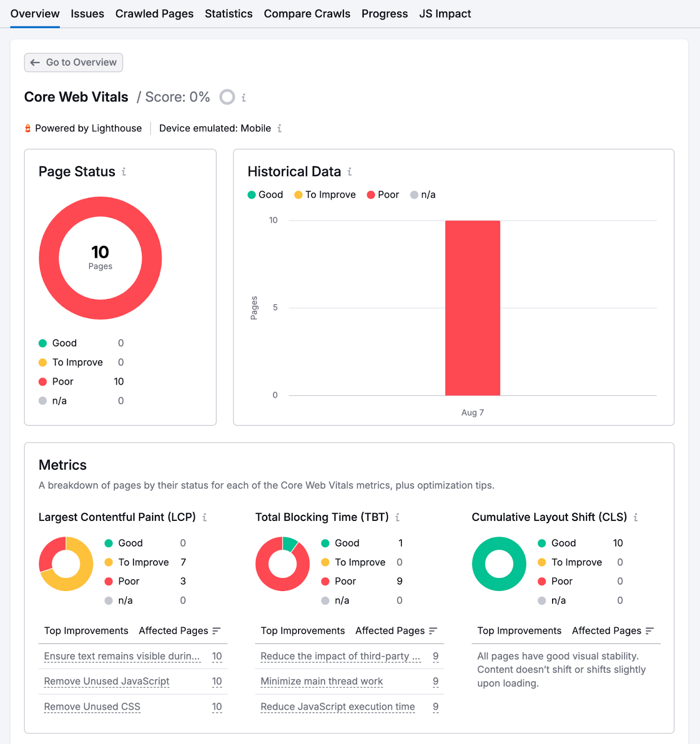Sort TBT table by Affected Pages
700x744 pixels.
433,631
